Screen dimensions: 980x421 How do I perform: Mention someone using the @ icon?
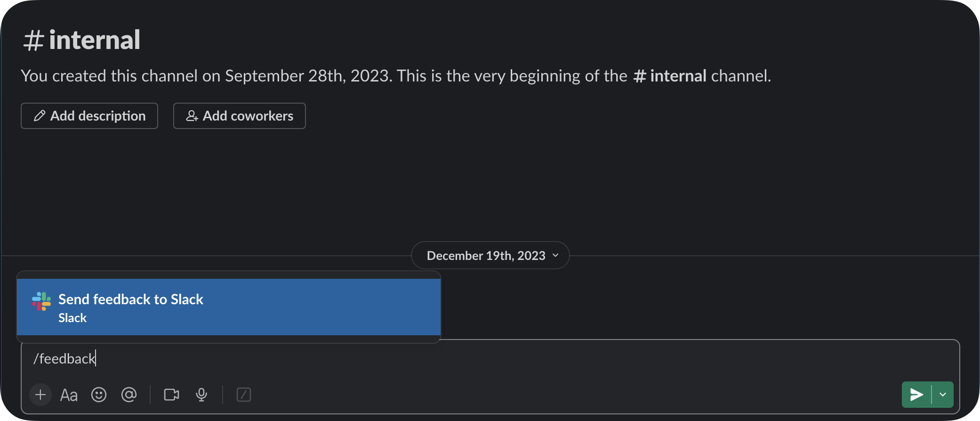pyautogui.click(x=129, y=395)
